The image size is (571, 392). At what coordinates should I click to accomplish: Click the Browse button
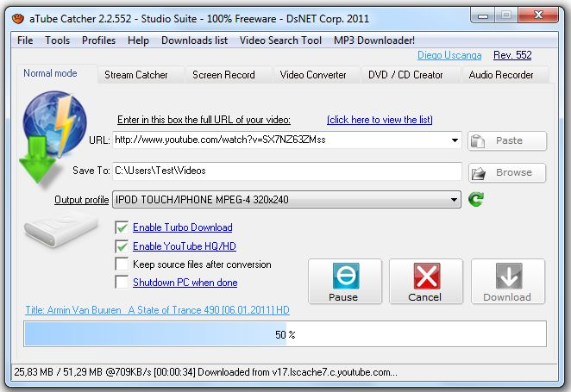point(507,172)
